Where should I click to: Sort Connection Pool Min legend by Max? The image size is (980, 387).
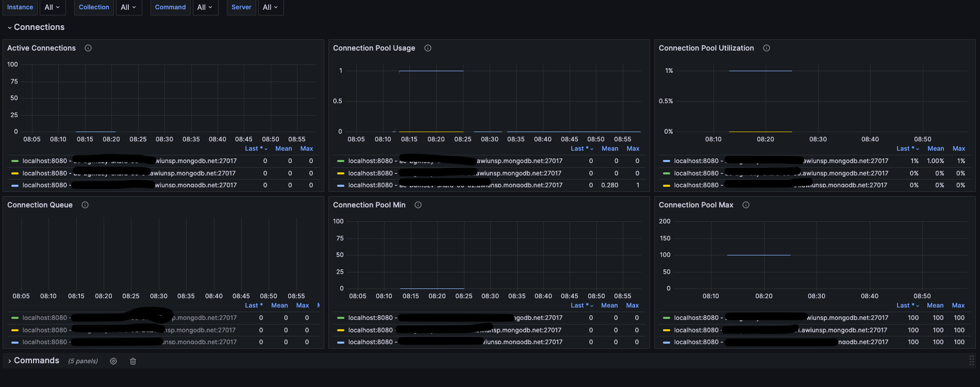click(x=633, y=305)
